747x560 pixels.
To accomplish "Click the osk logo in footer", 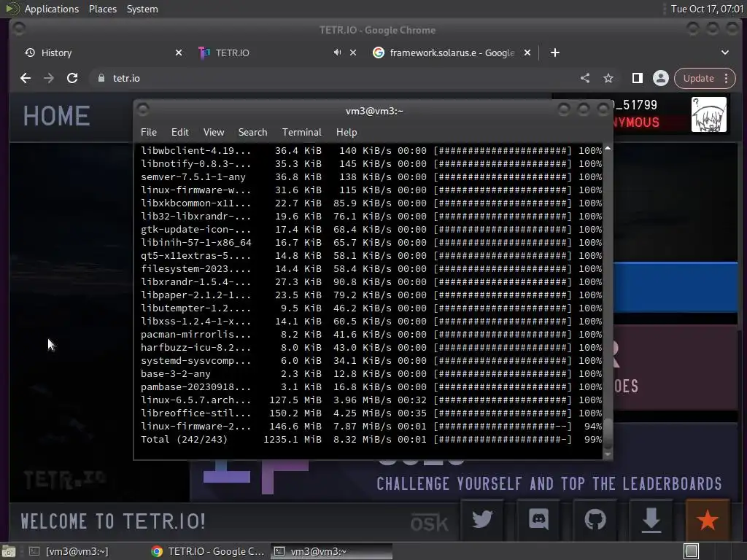I will coord(429,523).
